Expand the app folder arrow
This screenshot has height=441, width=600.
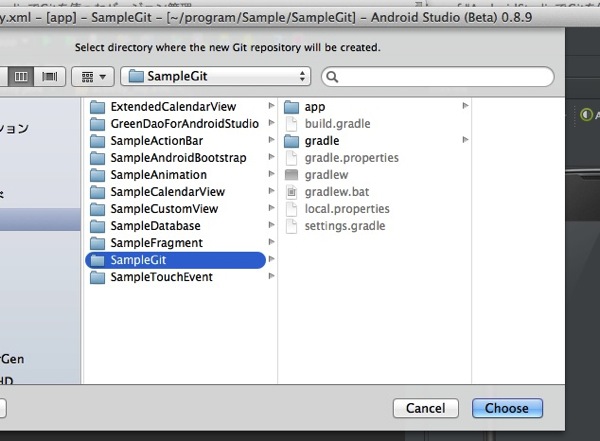click(x=465, y=106)
